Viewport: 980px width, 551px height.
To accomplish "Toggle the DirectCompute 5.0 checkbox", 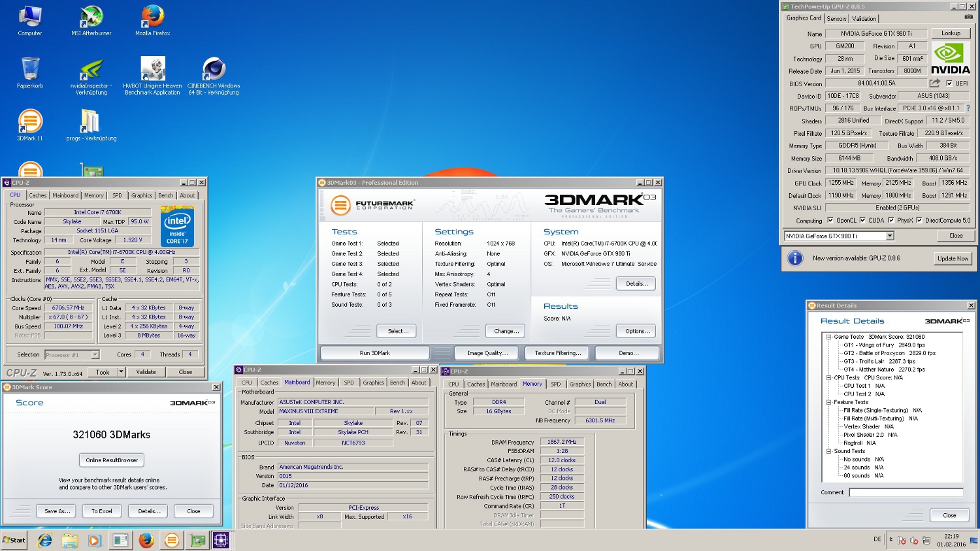I will (919, 220).
